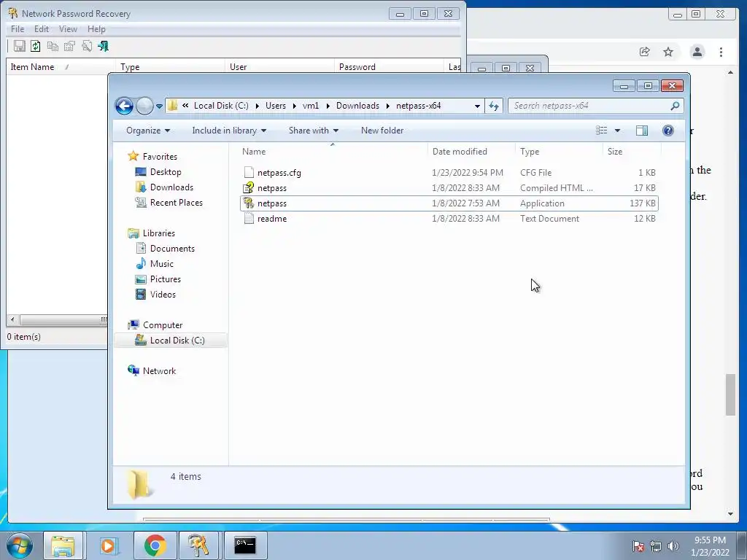Sort files by Name column
The width and height of the screenshot is (747, 560).
[333, 152]
